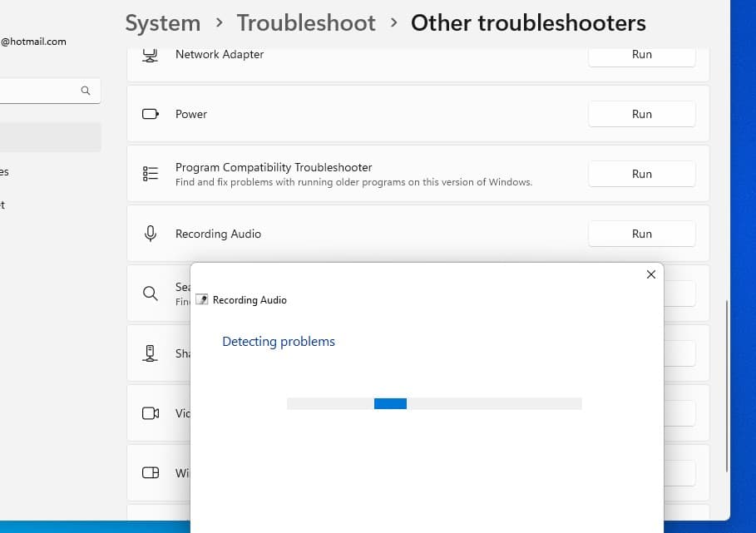Click the magnifier icon in the troubleshooter list
This screenshot has width=756, height=533.
[151, 294]
